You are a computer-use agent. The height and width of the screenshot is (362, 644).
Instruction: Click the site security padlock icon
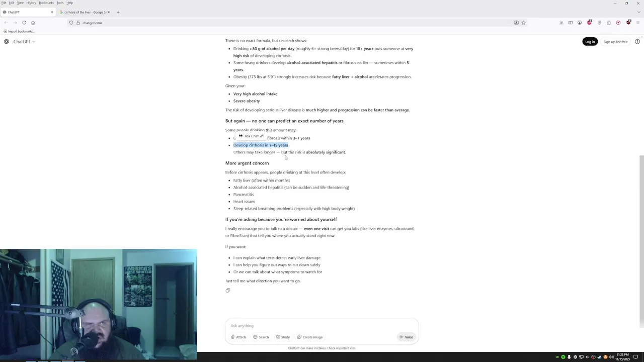pos(78,23)
